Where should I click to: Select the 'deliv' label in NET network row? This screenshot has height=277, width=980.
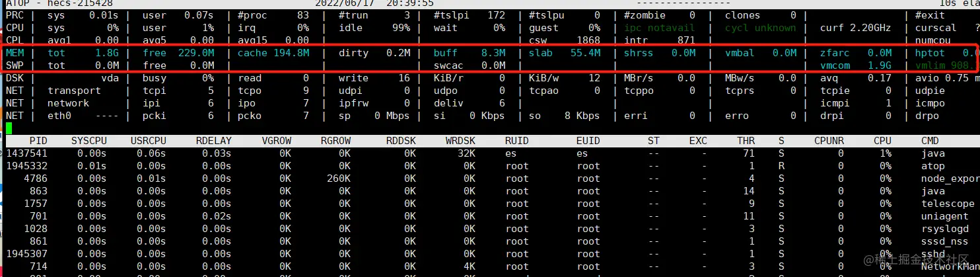pyautogui.click(x=447, y=103)
